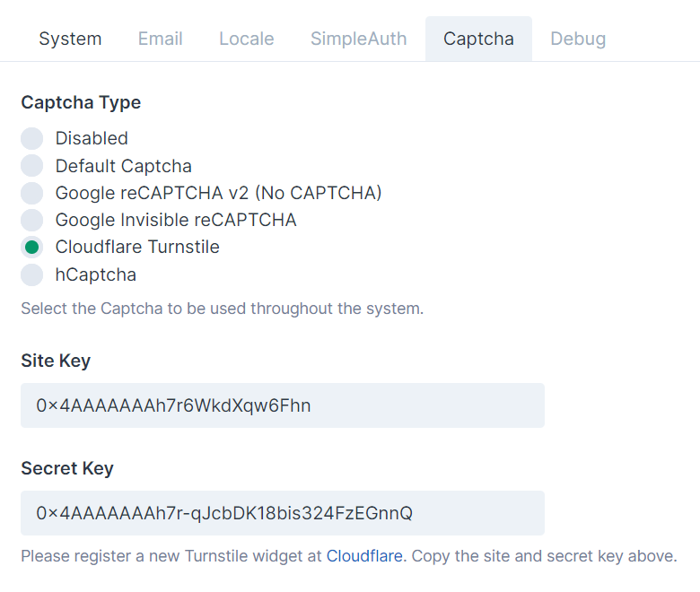
Task: Select the Disabled captcha radio button
Action: (31, 138)
